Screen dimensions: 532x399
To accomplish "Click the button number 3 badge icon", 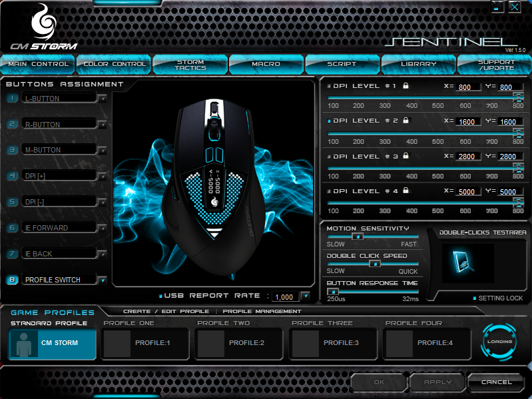I will click(x=12, y=150).
